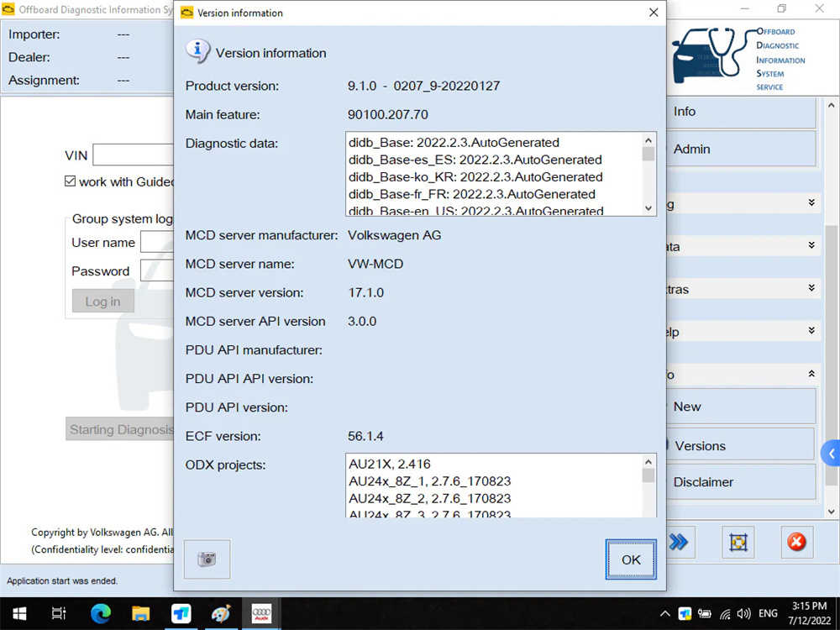Collapse the Info section chevron
Viewport: 840px width, 630px height.
tap(811, 374)
